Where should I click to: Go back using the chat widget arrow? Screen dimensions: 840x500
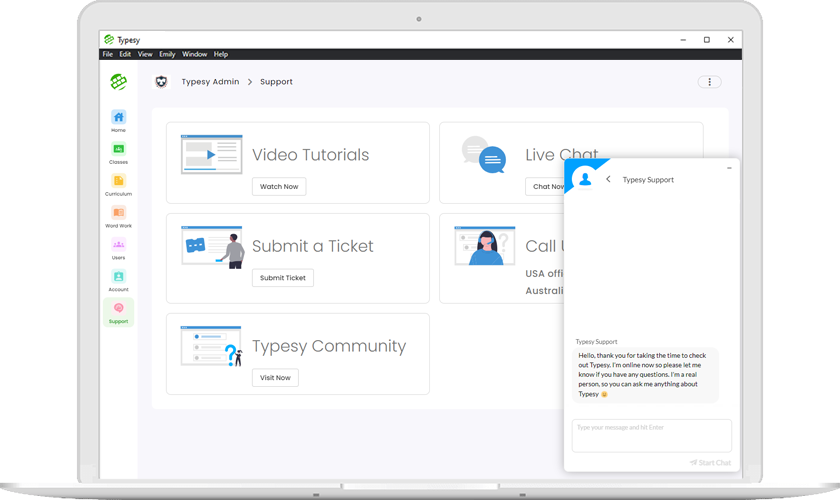[608, 179]
